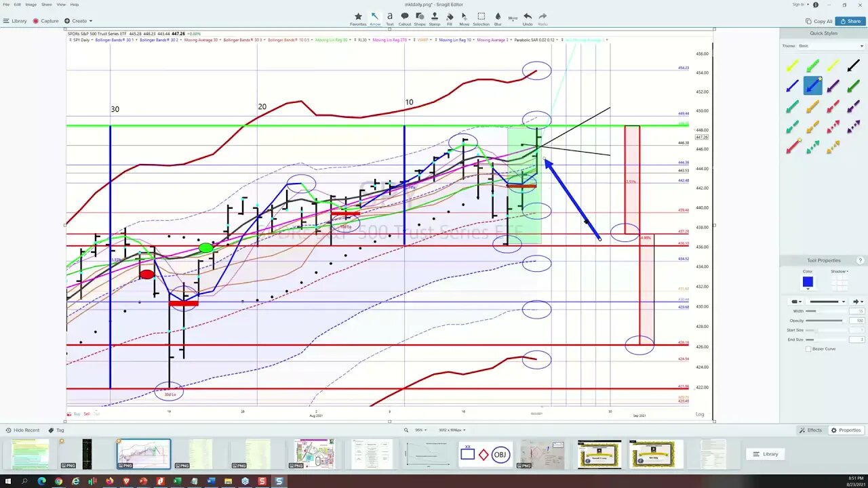The width and height of the screenshot is (868, 488).
Task: Toggle the Properties panel
Action: [846, 430]
